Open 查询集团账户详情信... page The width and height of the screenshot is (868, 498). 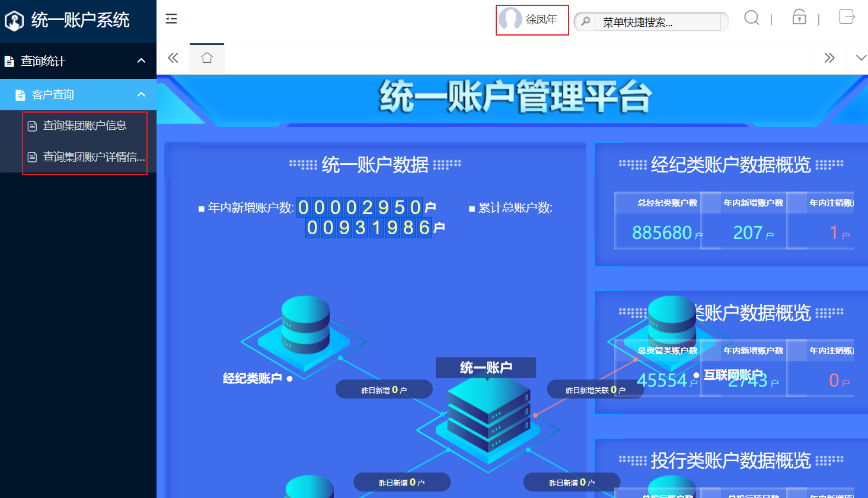pyautogui.click(x=78, y=157)
